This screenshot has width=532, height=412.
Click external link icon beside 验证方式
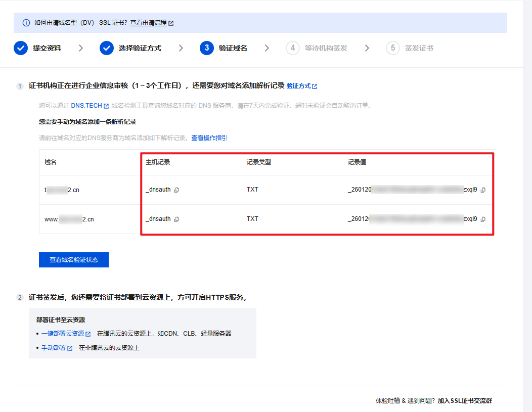315,86
